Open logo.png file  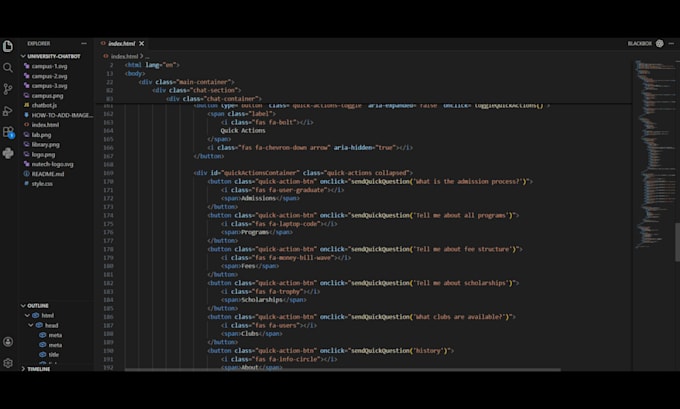click(43, 154)
